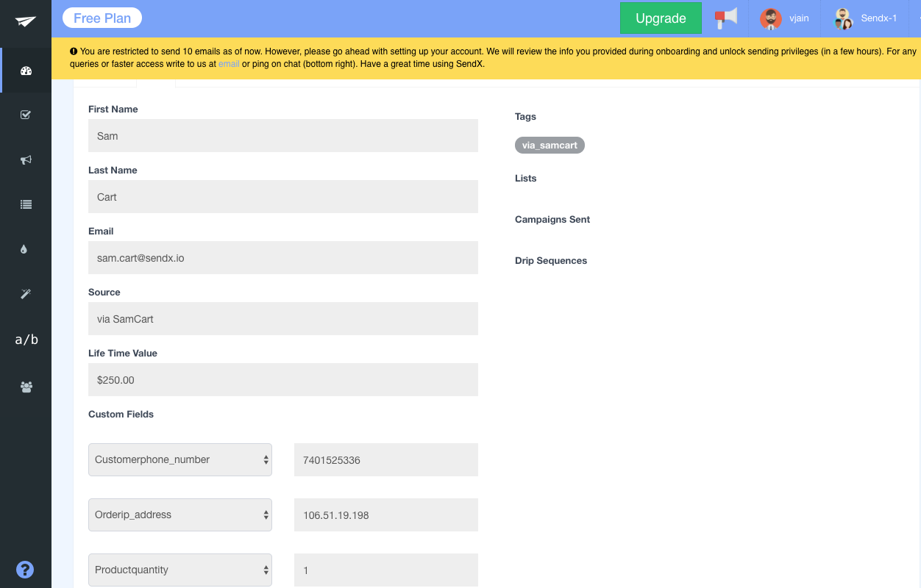Screen dimensions: 921x588
Task: Open the a/b testing sidebar item
Action: 26,340
